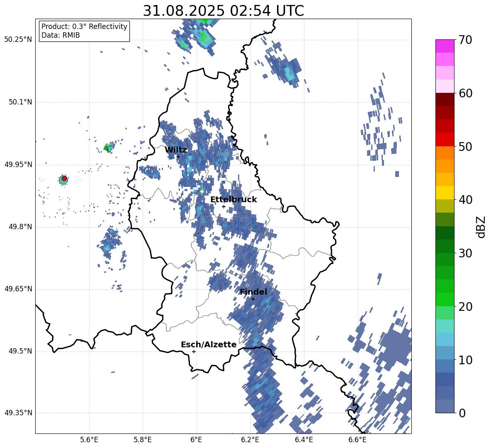Screen dimensions: 491x448
Task: Select the Wiltz city label
Action: [176, 150]
